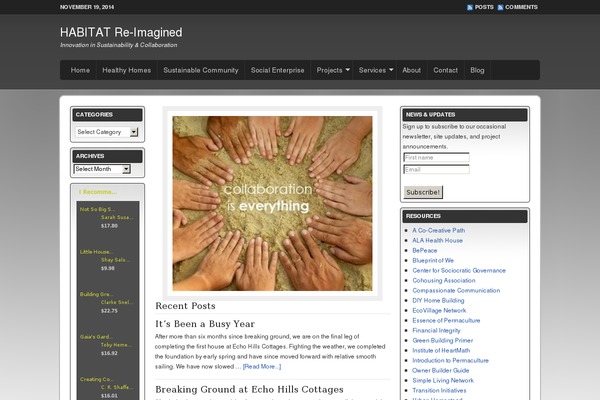Open Green Building Primer link
This screenshot has height=400, width=600.
tap(442, 340)
